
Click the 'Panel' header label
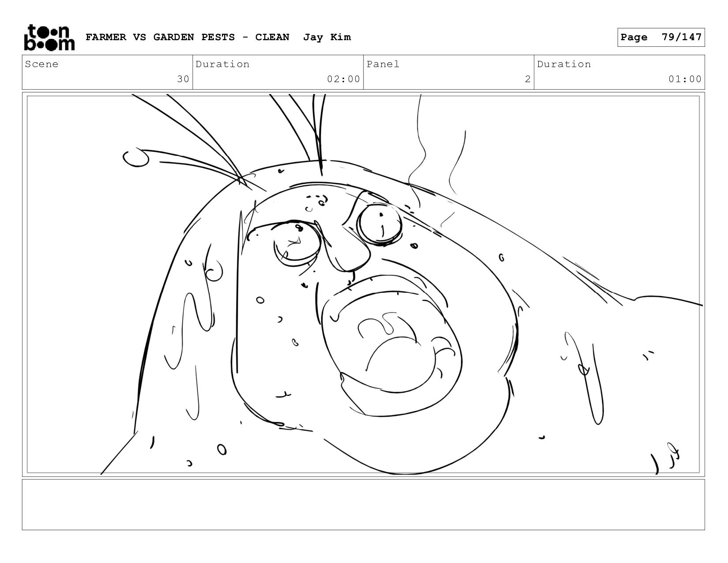point(383,64)
